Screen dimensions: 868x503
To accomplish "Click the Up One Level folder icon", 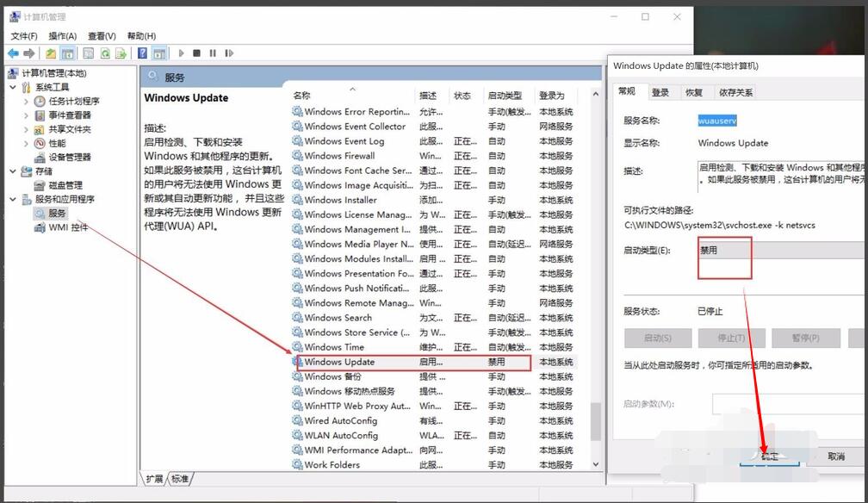I will pos(51,53).
